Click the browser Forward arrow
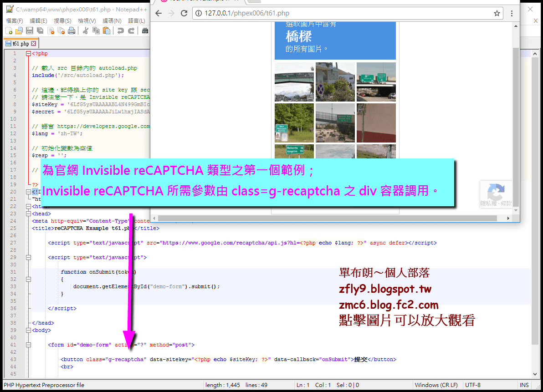543x392 pixels. click(171, 13)
